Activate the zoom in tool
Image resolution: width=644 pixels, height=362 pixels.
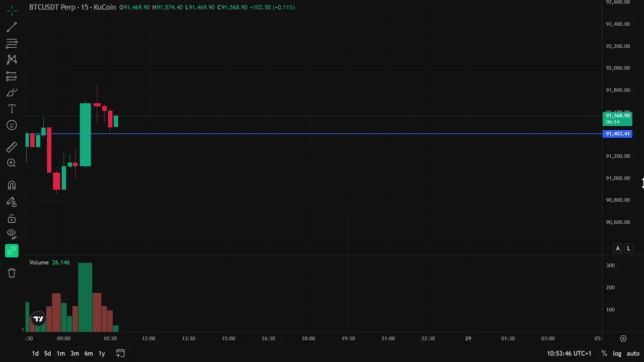pyautogui.click(x=12, y=163)
